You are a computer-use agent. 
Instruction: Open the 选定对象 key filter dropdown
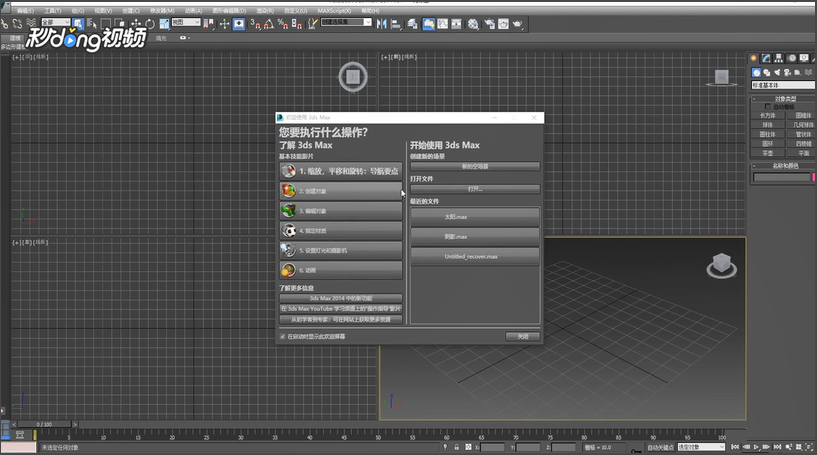coord(701,447)
